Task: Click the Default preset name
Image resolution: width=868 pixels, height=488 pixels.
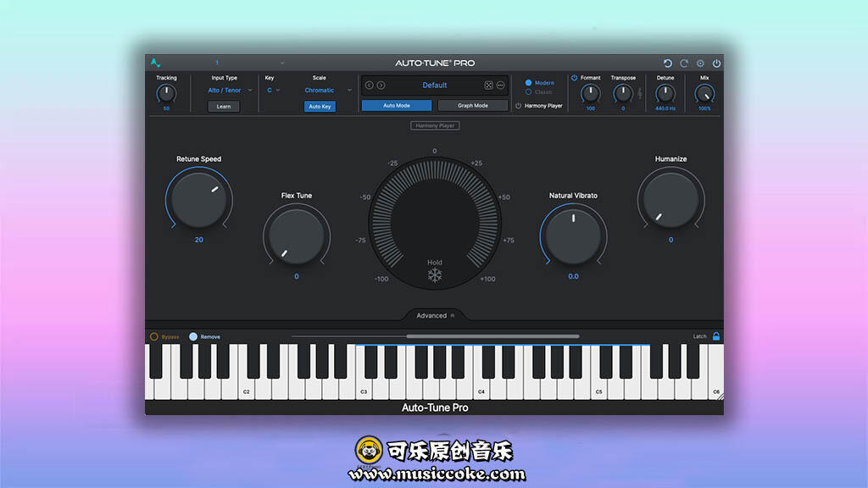Action: (x=435, y=86)
